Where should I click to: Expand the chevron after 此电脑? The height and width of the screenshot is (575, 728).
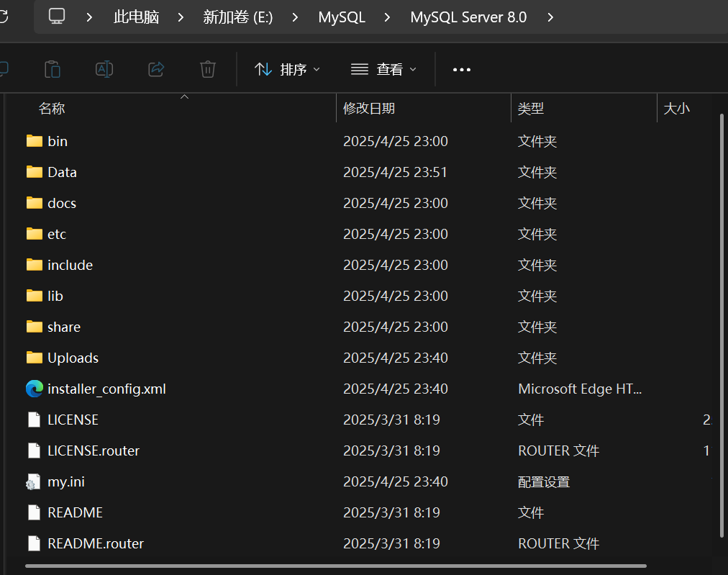tap(181, 17)
